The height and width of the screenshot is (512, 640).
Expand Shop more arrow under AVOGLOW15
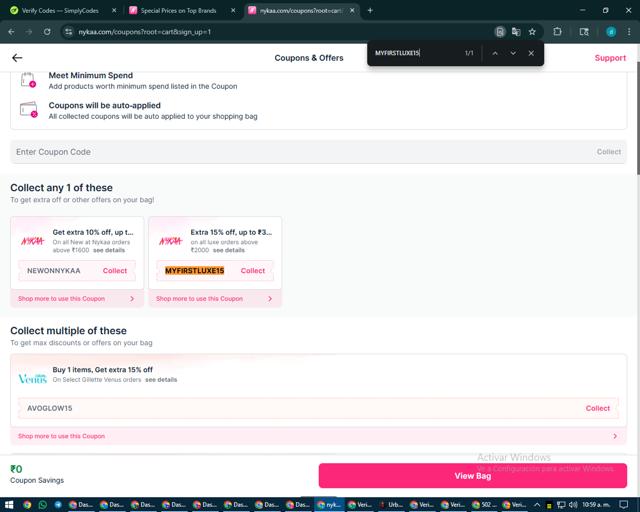615,436
